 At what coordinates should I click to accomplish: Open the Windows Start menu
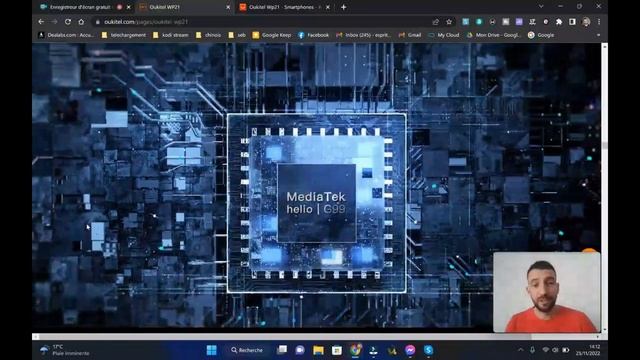[211, 350]
